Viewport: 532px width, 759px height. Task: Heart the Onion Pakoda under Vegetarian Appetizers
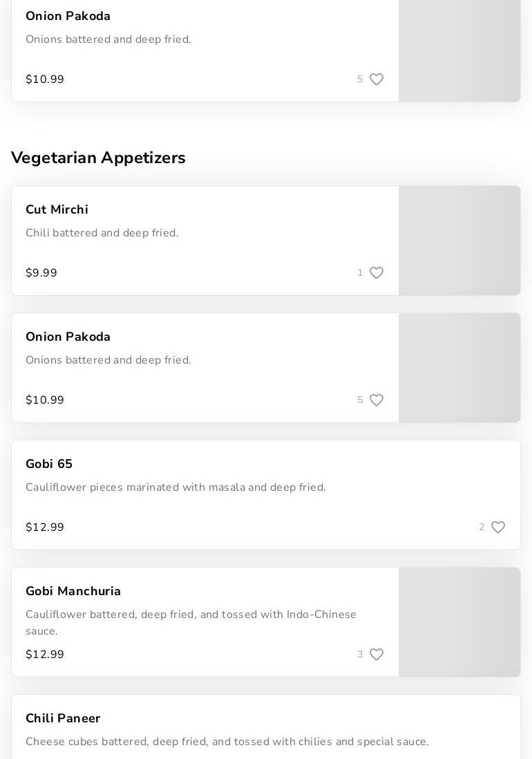pyautogui.click(x=377, y=400)
